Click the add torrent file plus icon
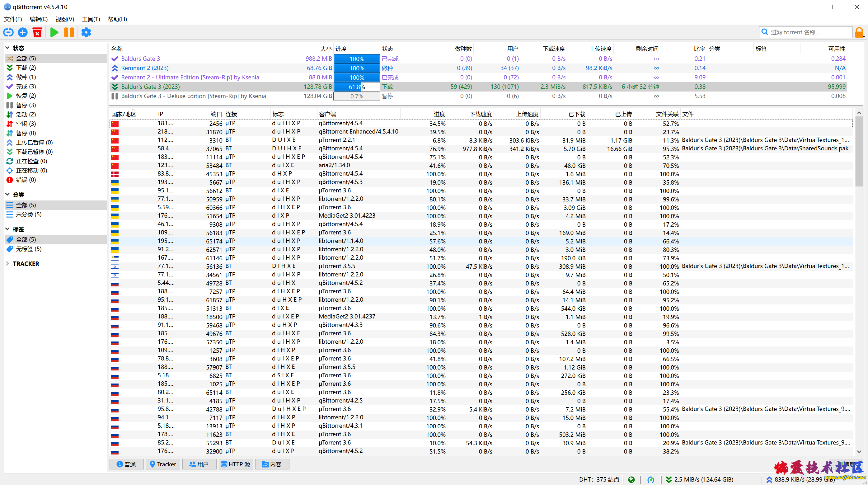The image size is (868, 485). point(23,32)
